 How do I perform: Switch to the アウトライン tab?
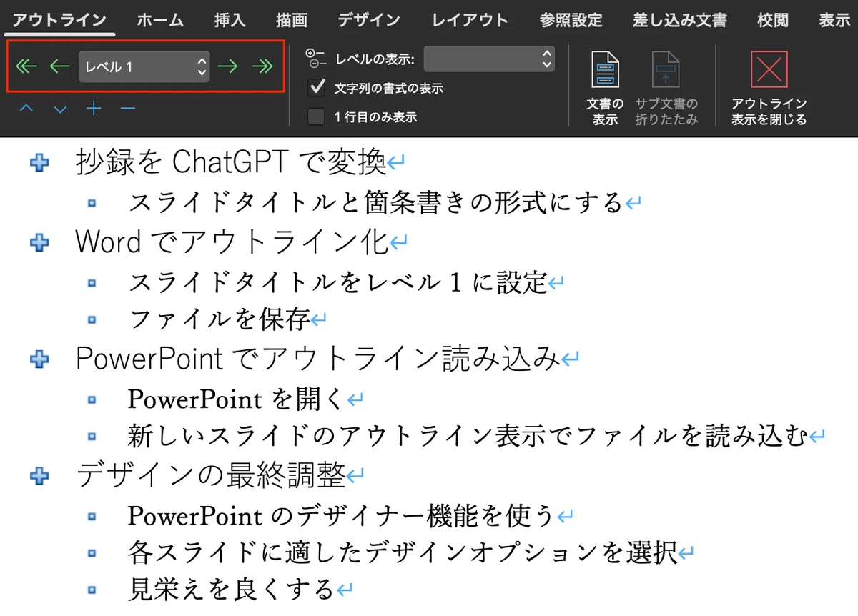point(59,20)
